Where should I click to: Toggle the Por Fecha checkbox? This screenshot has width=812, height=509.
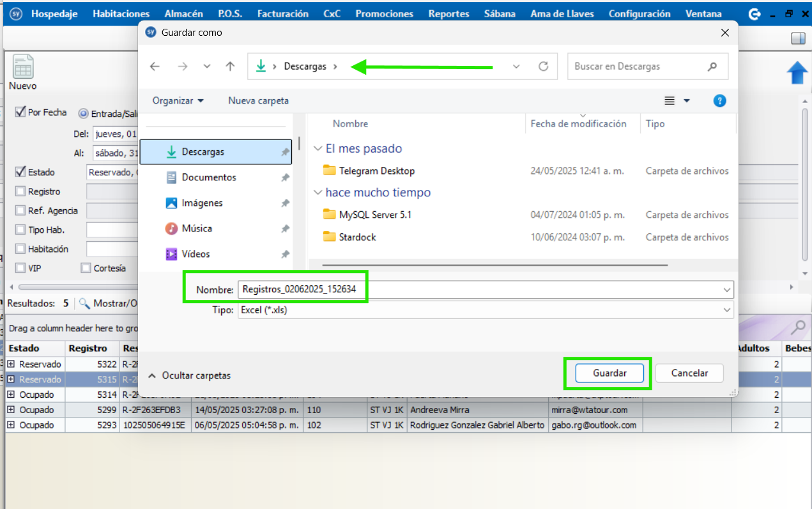(20, 113)
